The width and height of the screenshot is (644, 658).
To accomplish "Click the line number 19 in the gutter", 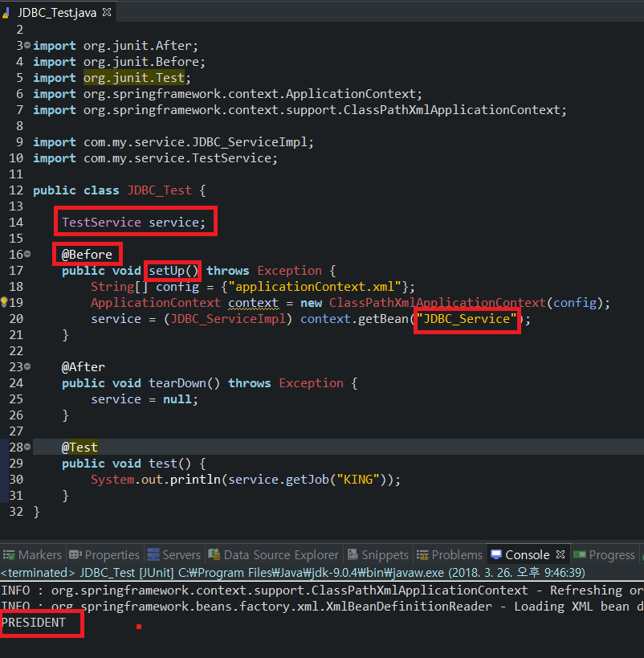I will pos(16,303).
